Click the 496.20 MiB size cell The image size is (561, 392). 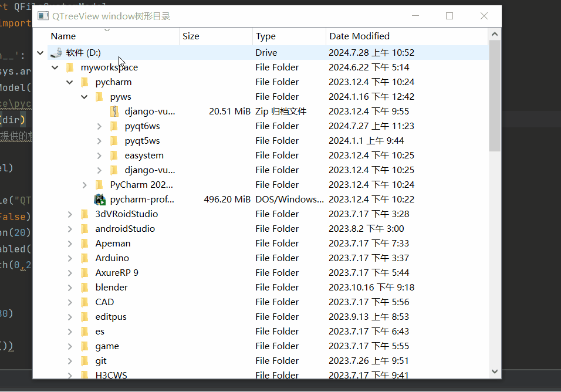227,199
